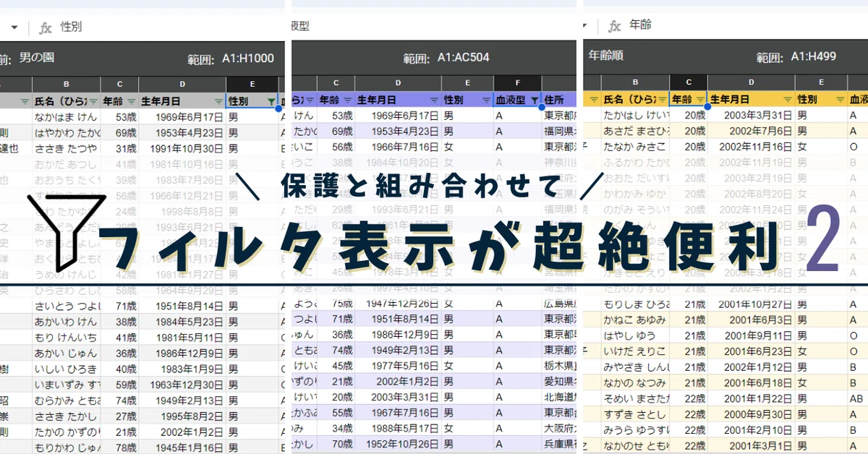Open the active filter icon on 血液型 in the middle sheet
This screenshot has height=454, width=868.
click(x=535, y=100)
